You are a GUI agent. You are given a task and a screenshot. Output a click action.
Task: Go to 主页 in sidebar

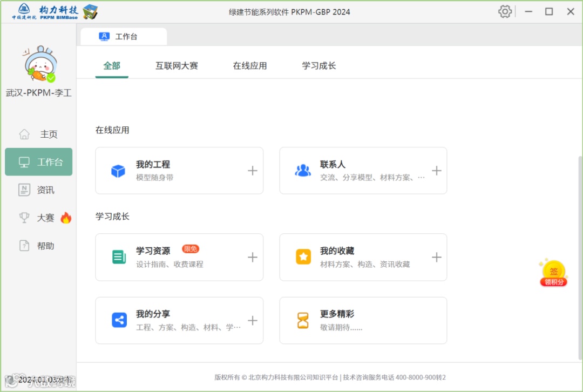click(39, 134)
